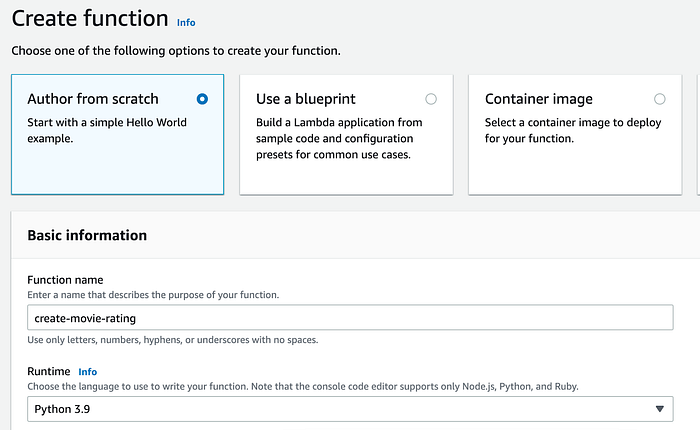Viewport: 700px width, 430px height.
Task: Expand the Runtime dropdown arrow
Action: tap(659, 409)
